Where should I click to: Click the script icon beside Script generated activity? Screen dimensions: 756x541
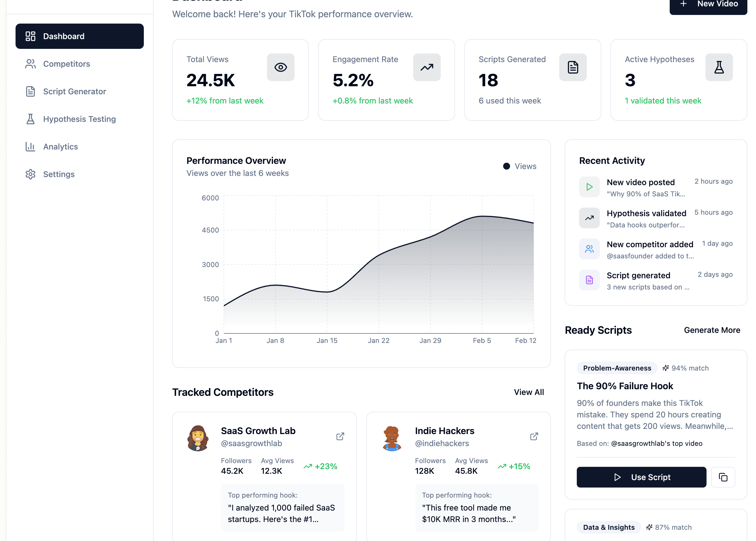point(589,280)
